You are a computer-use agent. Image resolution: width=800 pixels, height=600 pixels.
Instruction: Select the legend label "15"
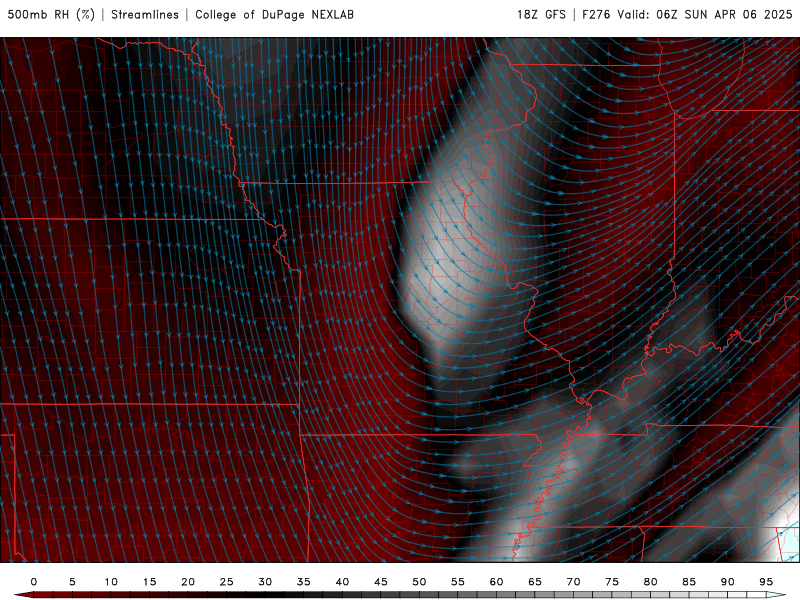(149, 582)
